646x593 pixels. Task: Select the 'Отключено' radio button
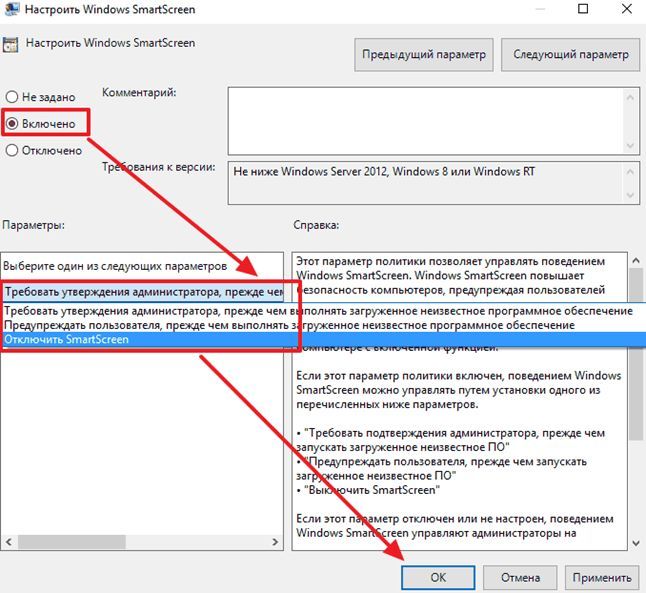(12, 150)
